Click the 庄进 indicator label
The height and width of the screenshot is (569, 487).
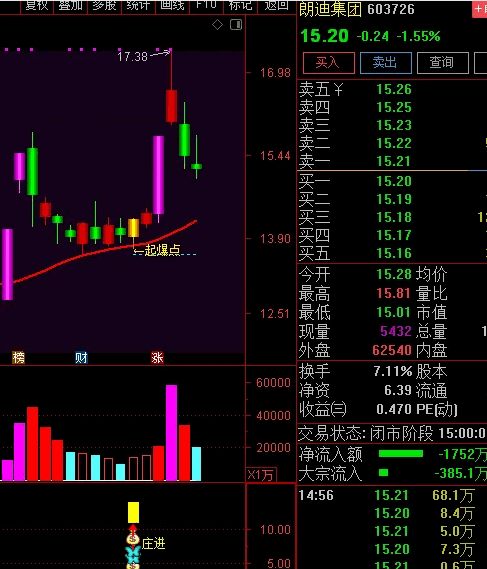pyautogui.click(x=153, y=543)
